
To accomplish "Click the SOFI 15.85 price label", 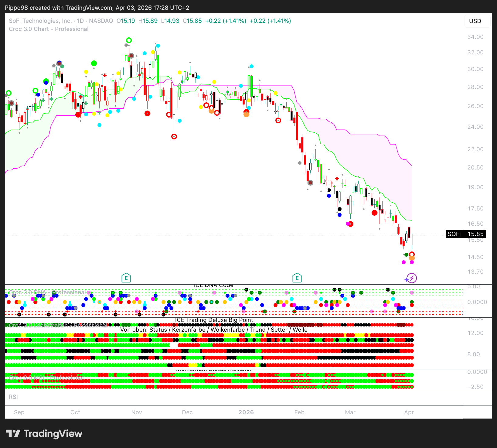I will pos(466,234).
